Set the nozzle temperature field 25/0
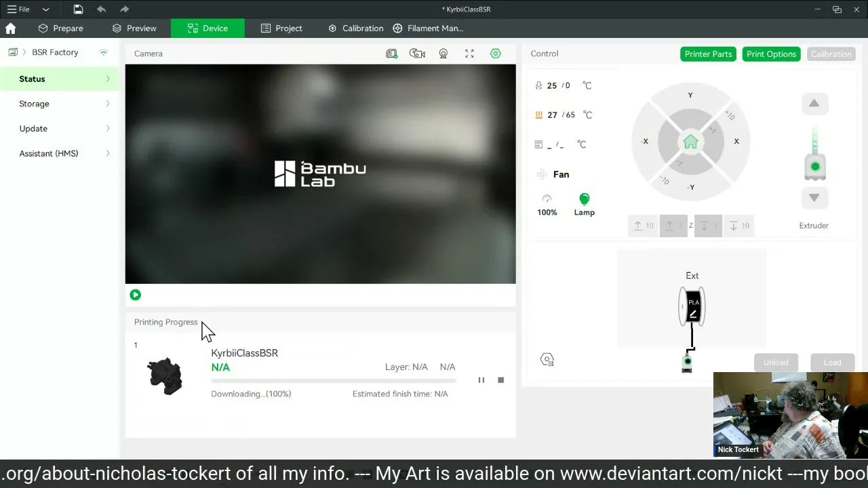Screen dimensions: 868x488 (564, 86)
